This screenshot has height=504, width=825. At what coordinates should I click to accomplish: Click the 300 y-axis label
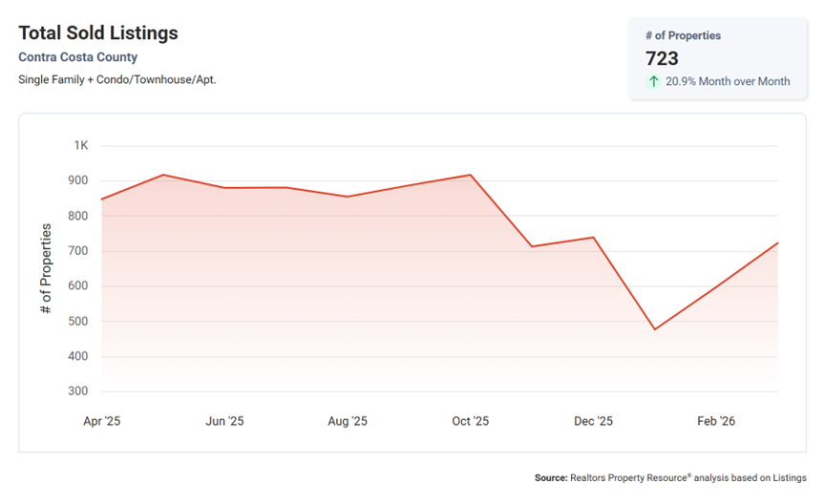click(x=77, y=391)
